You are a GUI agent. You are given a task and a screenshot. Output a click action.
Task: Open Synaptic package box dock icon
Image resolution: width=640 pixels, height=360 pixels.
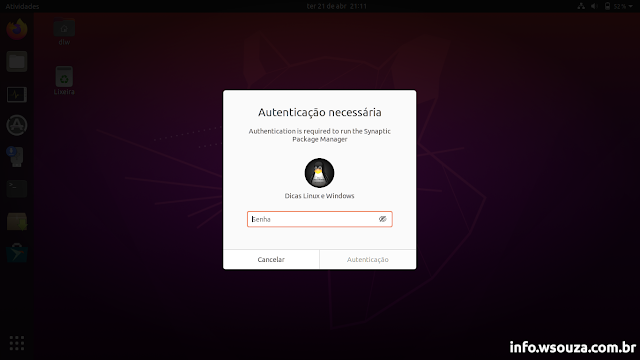[x=17, y=221]
